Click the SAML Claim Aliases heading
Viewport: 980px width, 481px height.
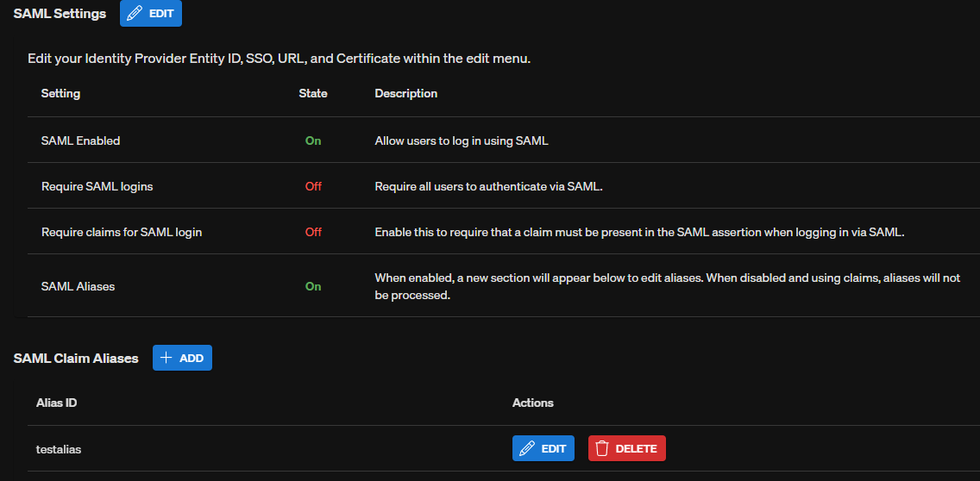(76, 359)
